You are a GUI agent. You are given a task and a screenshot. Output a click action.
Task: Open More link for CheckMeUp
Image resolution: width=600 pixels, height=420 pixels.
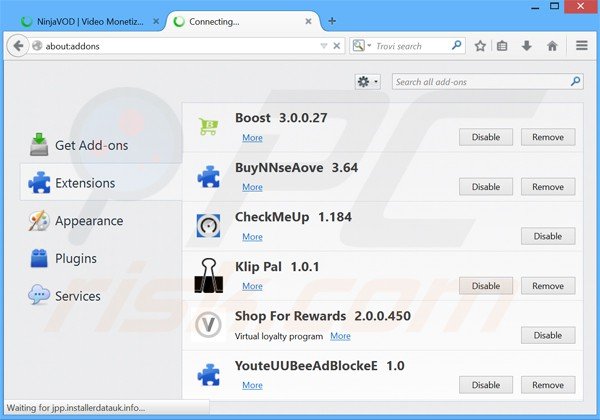253,237
